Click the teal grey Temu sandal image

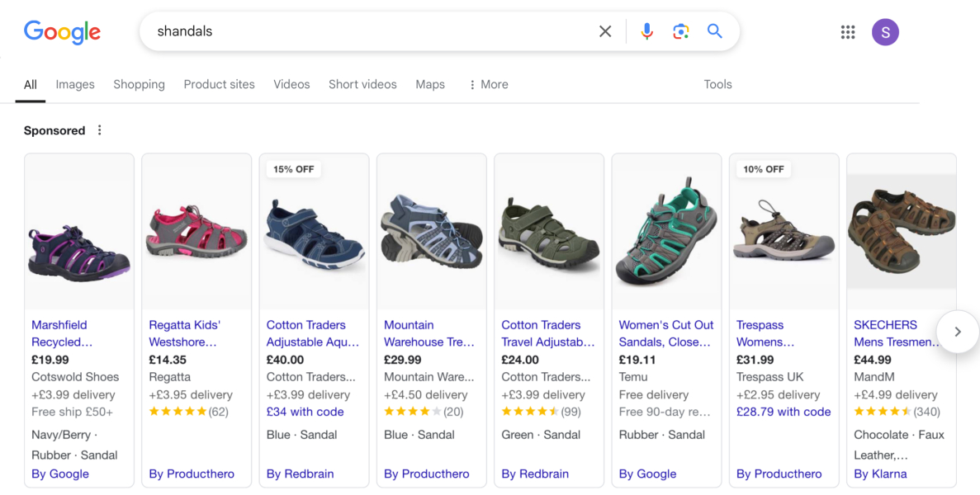tap(666, 232)
